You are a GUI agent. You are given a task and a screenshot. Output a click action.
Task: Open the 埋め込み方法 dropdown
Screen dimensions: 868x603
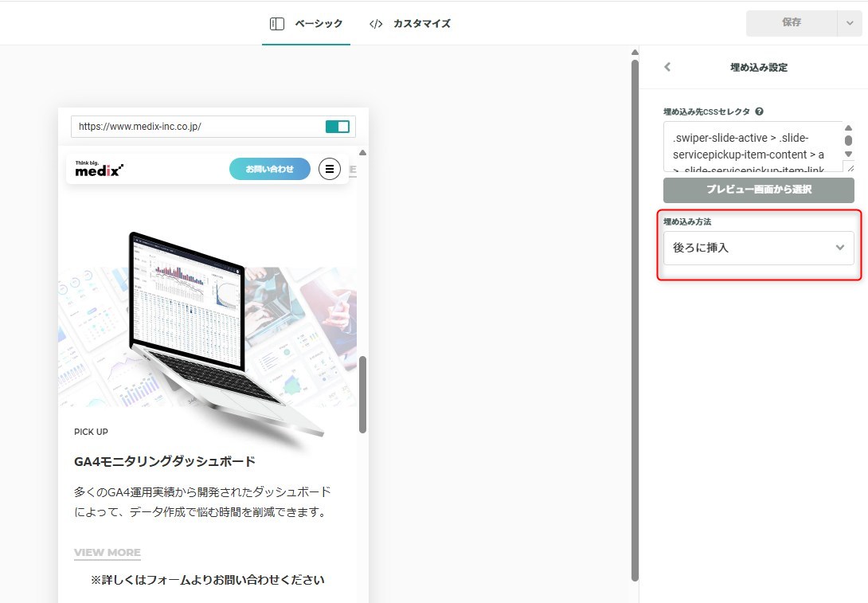point(758,248)
